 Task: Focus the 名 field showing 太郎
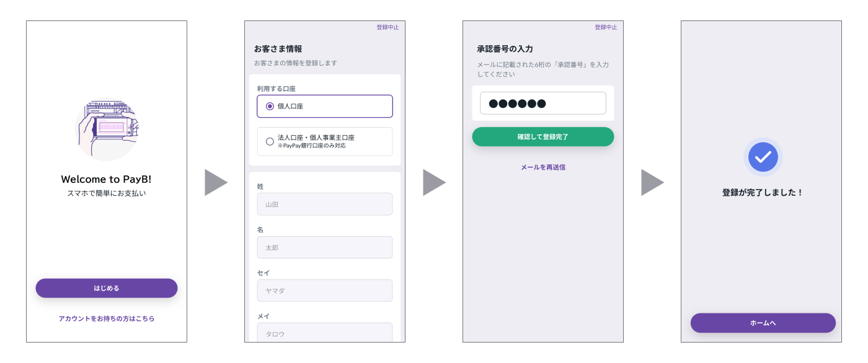[x=325, y=247]
